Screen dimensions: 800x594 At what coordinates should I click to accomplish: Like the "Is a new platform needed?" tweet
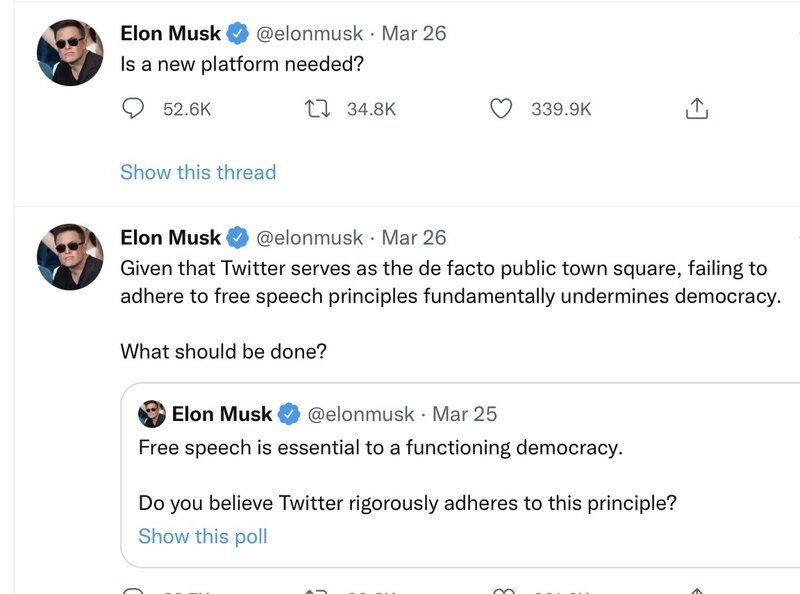pyautogui.click(x=501, y=108)
